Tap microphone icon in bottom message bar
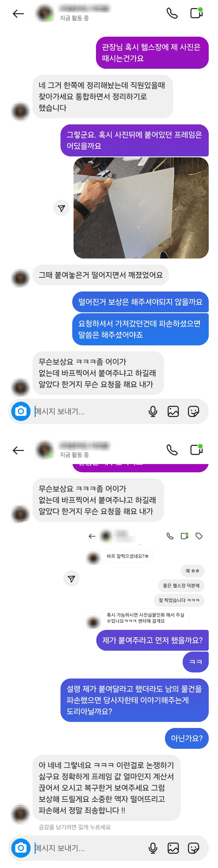 [x=153, y=848]
